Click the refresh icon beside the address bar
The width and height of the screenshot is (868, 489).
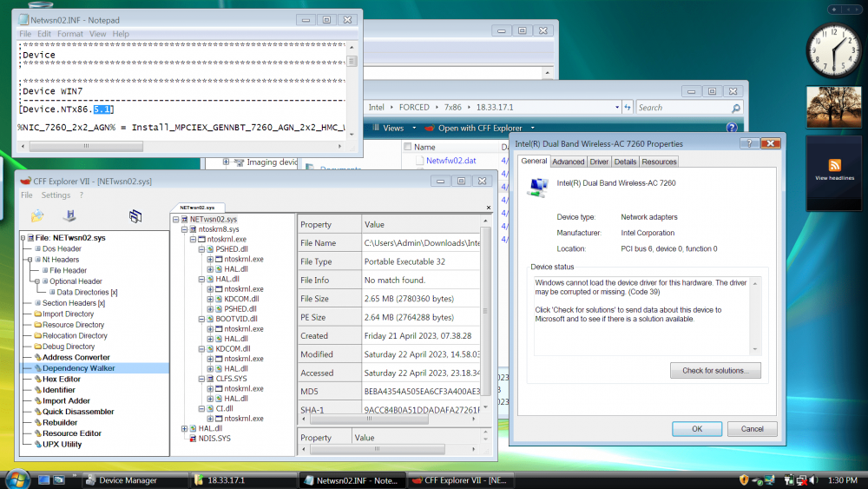click(x=628, y=108)
